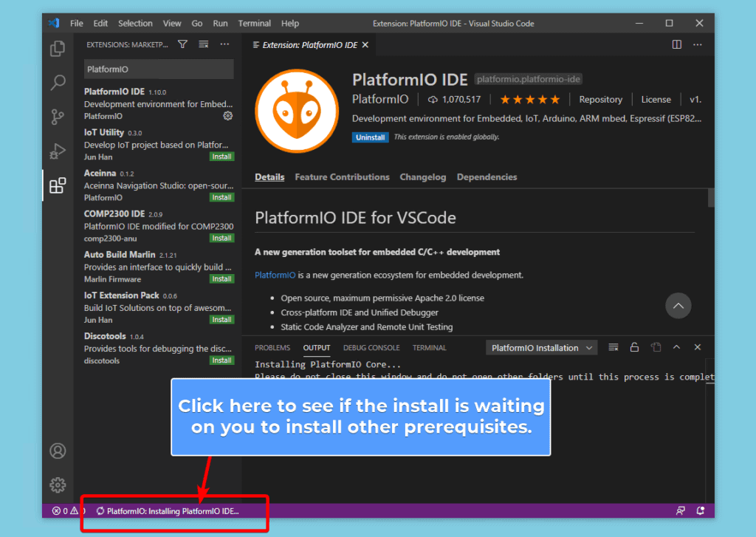Open the Selection menu
Viewport: 756px width, 537px height.
[x=135, y=23]
